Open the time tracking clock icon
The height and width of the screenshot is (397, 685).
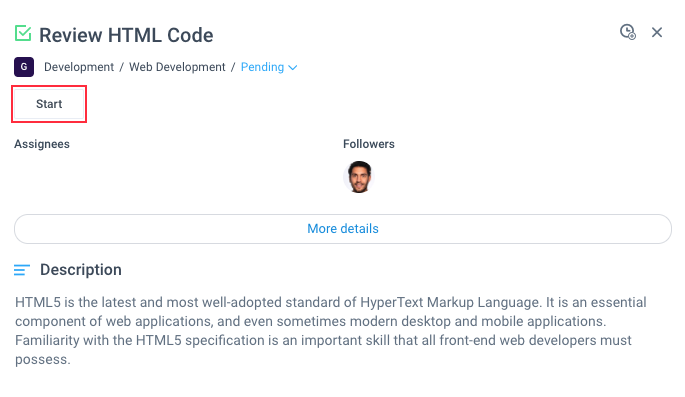(628, 32)
